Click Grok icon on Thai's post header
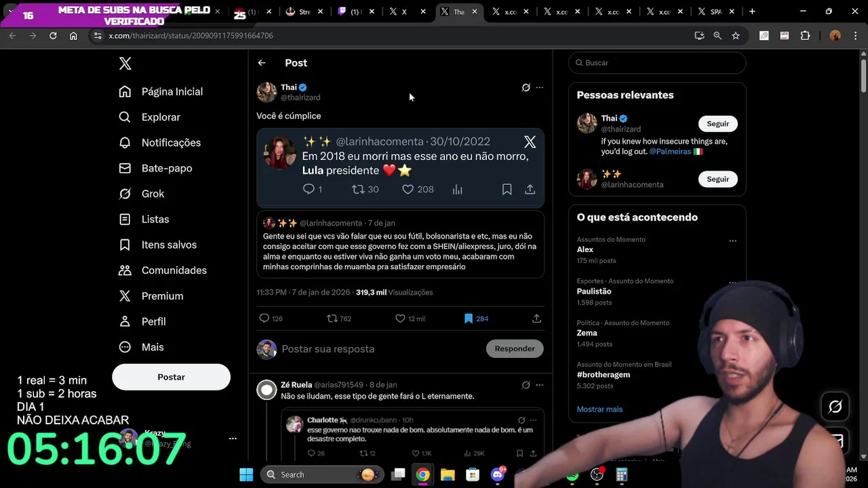The height and width of the screenshot is (488, 868). click(526, 87)
